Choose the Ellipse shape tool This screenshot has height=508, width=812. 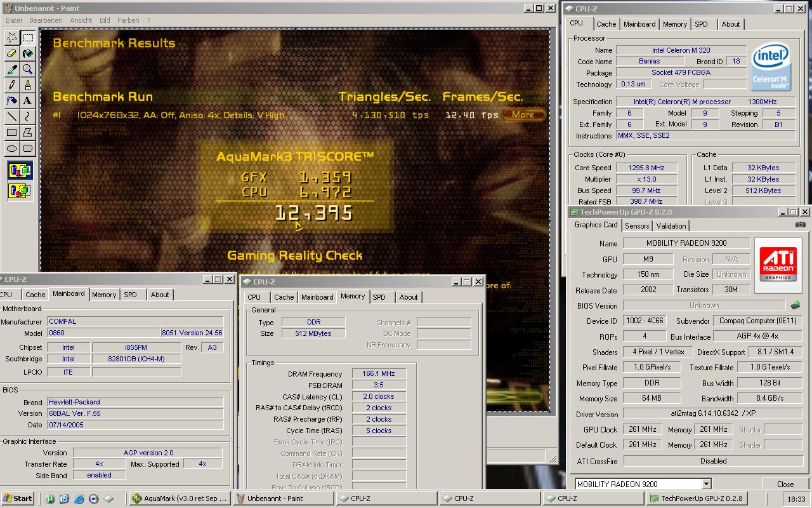pos(12,149)
